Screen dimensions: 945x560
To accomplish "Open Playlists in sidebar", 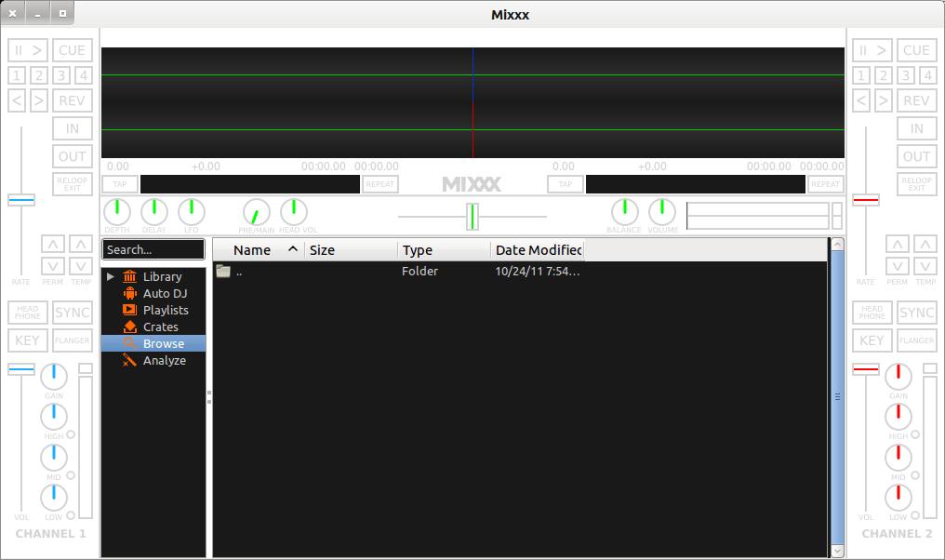I will coord(166,310).
